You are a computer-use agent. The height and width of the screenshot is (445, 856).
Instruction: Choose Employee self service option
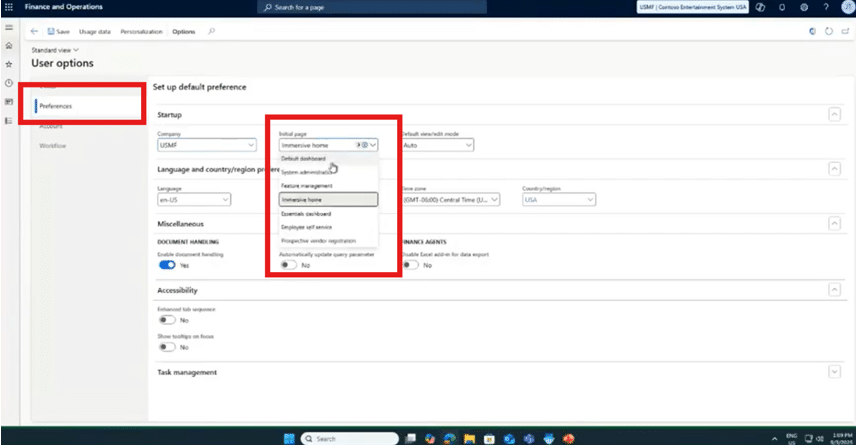point(306,227)
